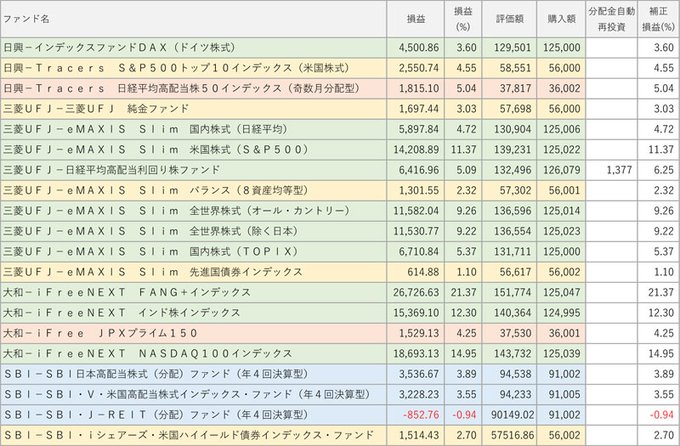Select the valuation 90149.02
The height and width of the screenshot is (446, 680).
coord(513,415)
